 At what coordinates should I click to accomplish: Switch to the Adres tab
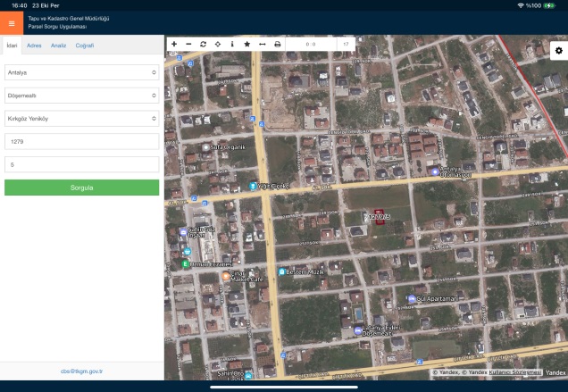34,45
